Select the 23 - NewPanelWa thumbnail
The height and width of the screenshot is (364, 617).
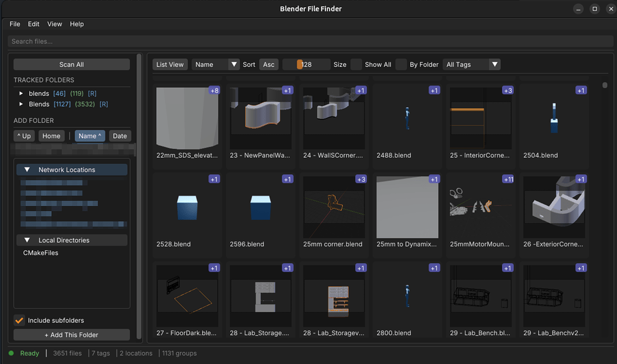[x=260, y=118]
